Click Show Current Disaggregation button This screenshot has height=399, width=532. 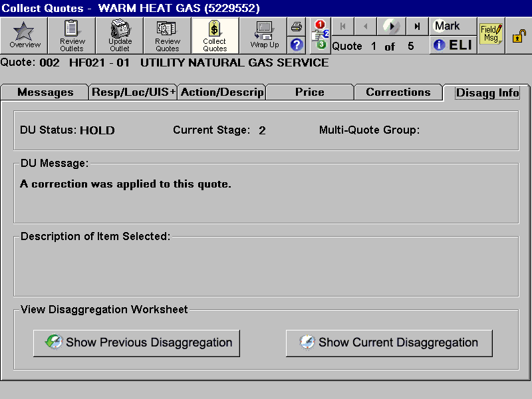pyautogui.click(x=389, y=343)
